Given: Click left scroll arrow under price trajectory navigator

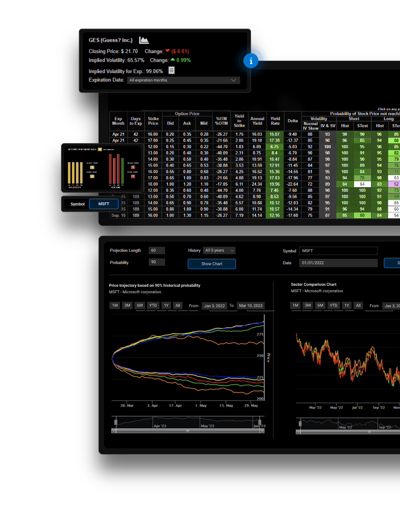Looking at the screenshot, I should click(113, 430).
